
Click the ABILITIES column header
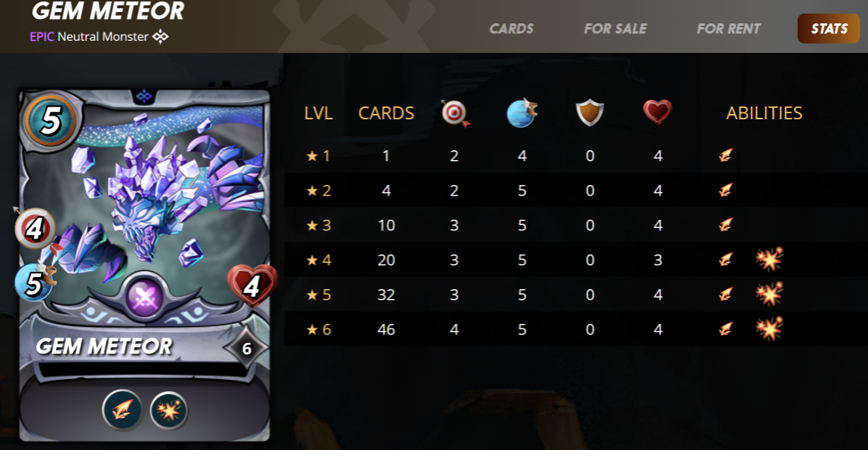tap(764, 113)
